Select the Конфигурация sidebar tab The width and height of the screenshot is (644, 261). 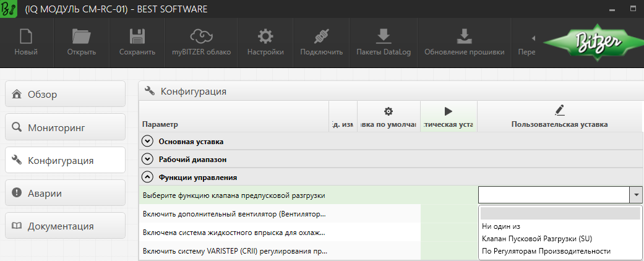[66, 160]
